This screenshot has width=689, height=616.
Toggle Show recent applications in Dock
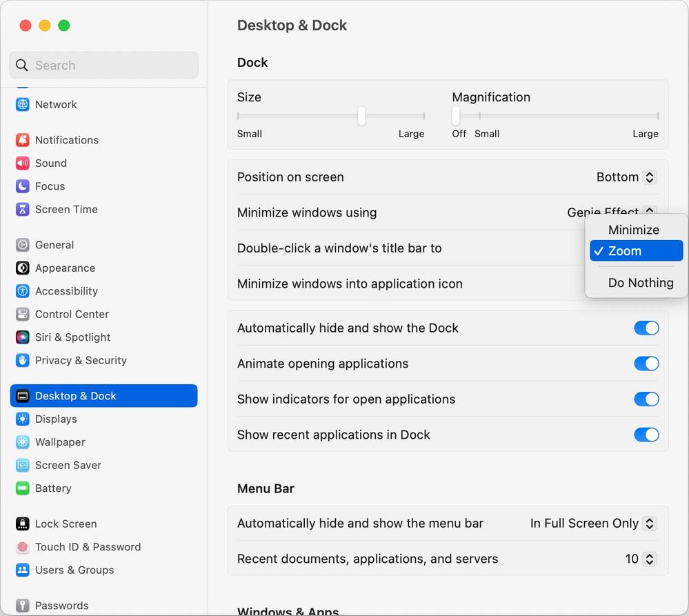(x=646, y=435)
